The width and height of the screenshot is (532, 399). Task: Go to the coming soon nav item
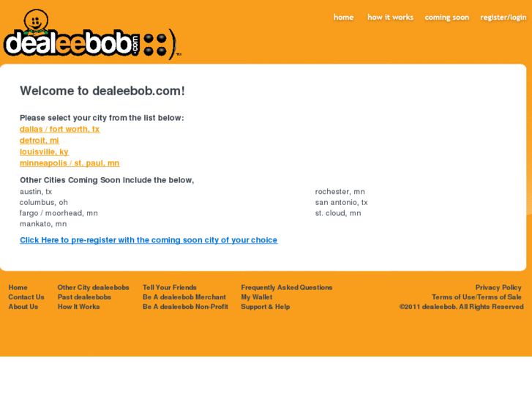tap(447, 18)
